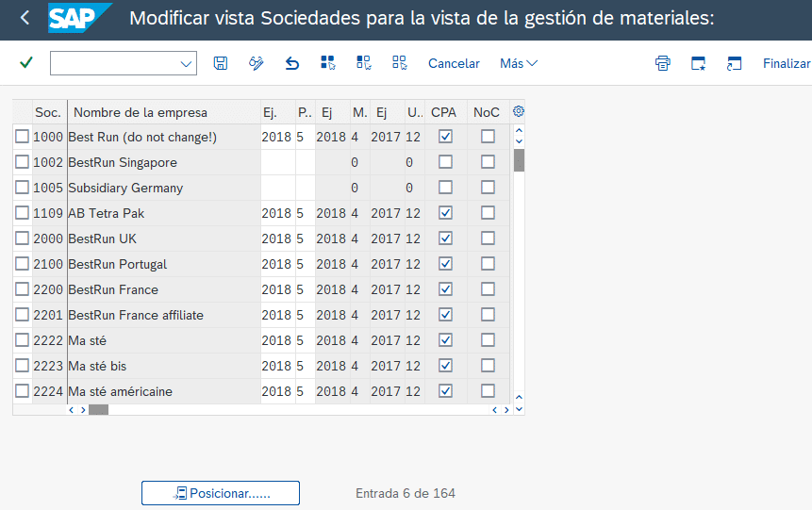Click the print icon
This screenshot has height=510, width=812.
click(x=663, y=63)
